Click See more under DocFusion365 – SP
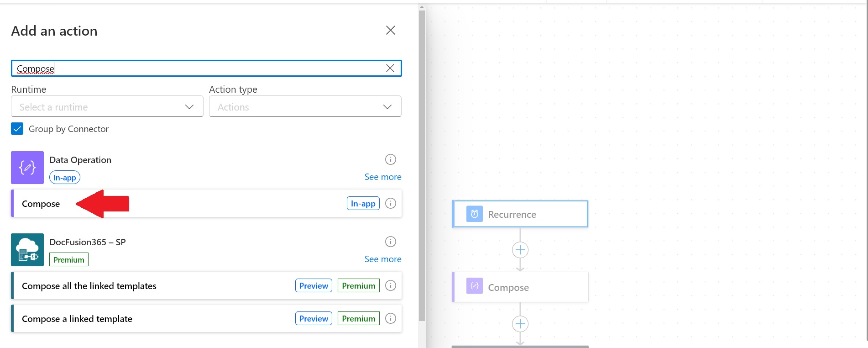Screen dimensions: 868x348 [382, 259]
